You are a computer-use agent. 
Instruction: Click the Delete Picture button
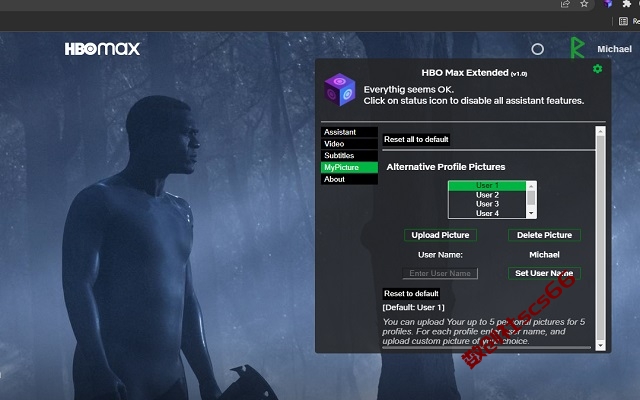(x=544, y=235)
